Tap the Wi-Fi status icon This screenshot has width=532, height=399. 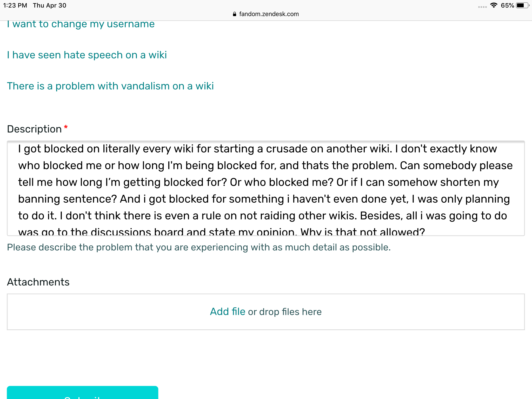[494, 5]
